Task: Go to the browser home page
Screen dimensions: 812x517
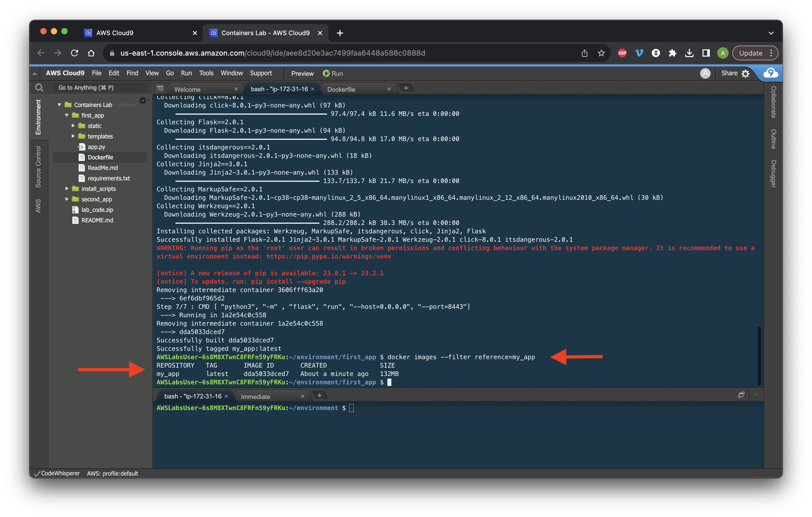Action: click(x=91, y=53)
